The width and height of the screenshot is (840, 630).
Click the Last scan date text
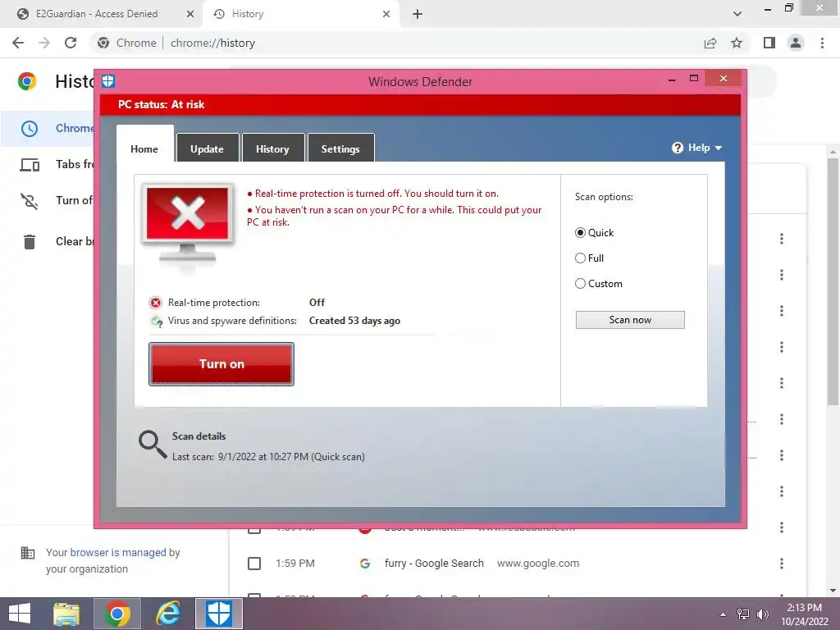(x=268, y=456)
